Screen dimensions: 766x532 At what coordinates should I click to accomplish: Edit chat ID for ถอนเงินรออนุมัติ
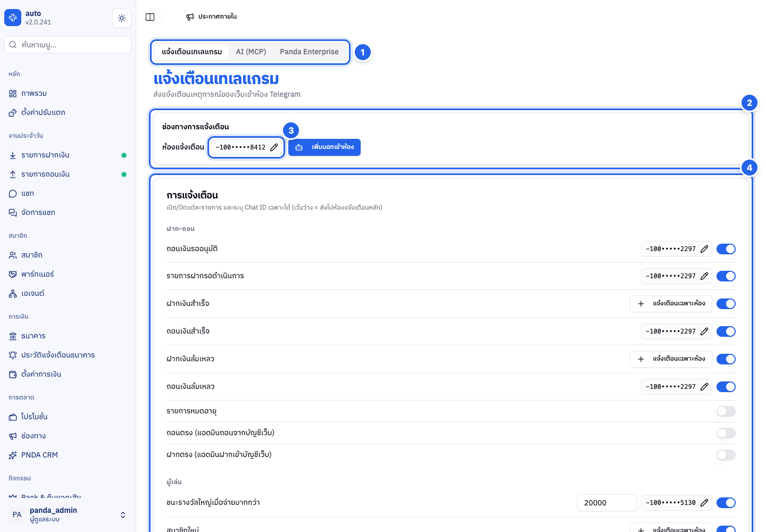click(704, 249)
